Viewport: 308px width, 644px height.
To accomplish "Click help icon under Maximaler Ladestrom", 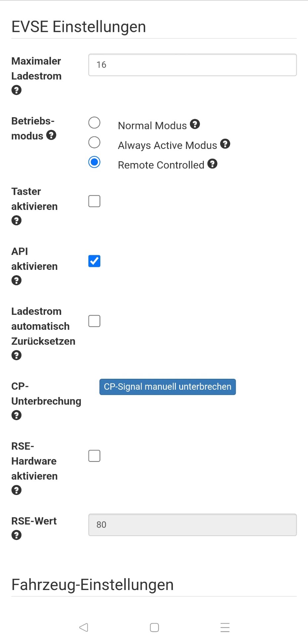I will coord(17,90).
